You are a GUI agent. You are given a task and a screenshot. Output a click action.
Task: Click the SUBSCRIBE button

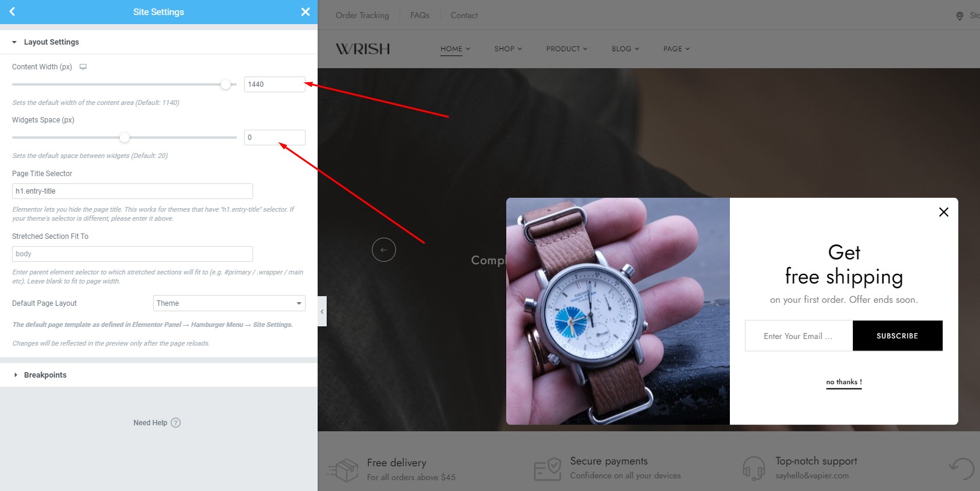point(897,336)
